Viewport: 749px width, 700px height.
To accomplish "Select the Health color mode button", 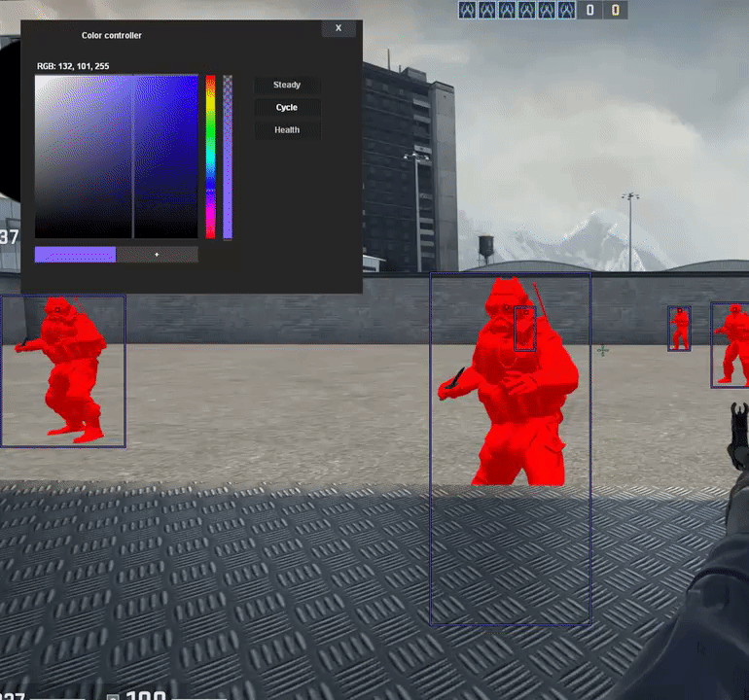I will [287, 130].
